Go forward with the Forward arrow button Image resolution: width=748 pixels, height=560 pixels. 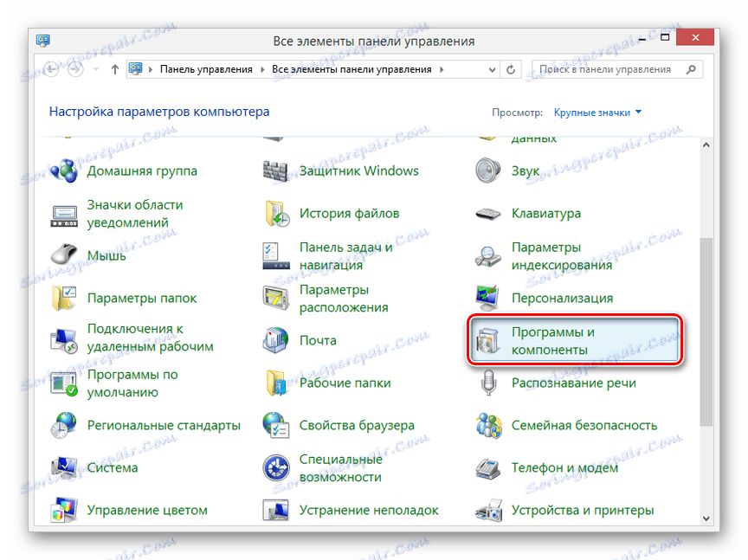(x=75, y=69)
